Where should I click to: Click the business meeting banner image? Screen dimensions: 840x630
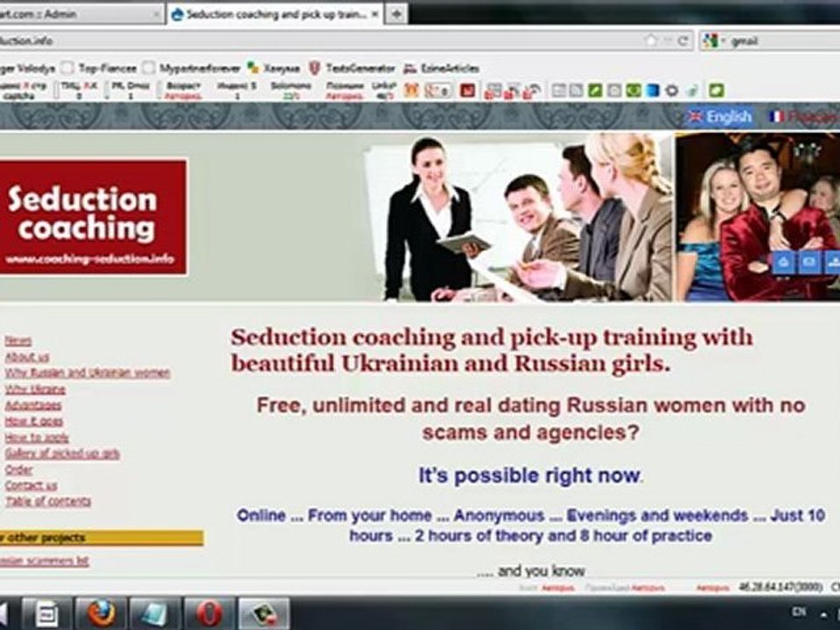tap(518, 217)
